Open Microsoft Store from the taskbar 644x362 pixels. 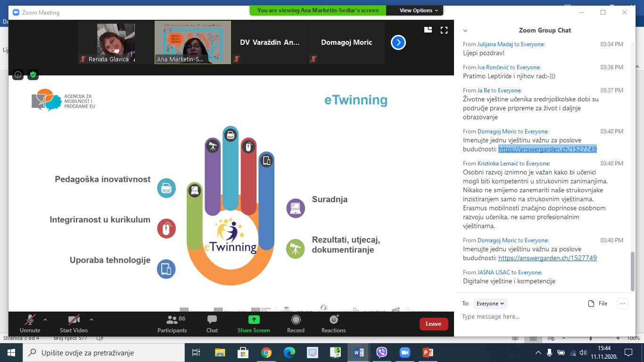243,353
